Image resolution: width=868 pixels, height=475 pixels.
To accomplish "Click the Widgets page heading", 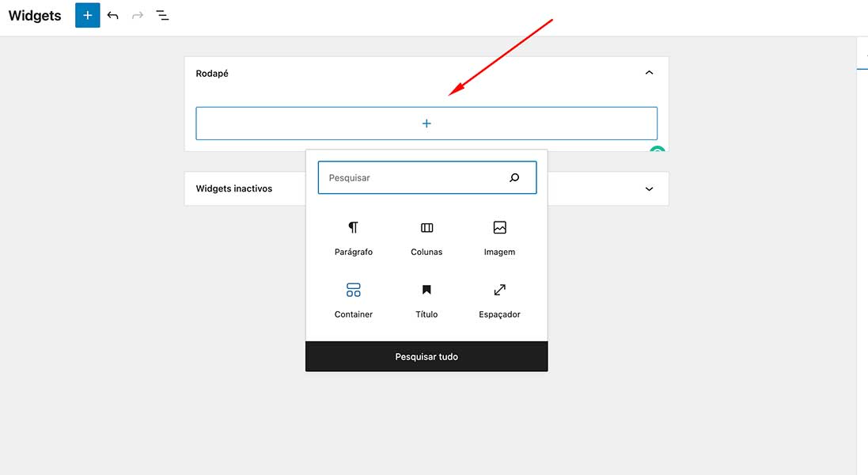I will point(35,16).
